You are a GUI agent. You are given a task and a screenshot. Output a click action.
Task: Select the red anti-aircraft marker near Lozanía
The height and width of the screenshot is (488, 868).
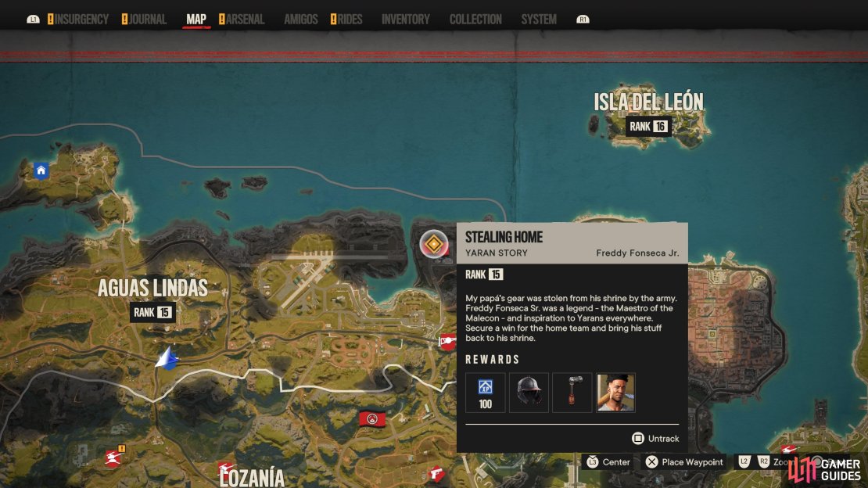pyautogui.click(x=227, y=470)
